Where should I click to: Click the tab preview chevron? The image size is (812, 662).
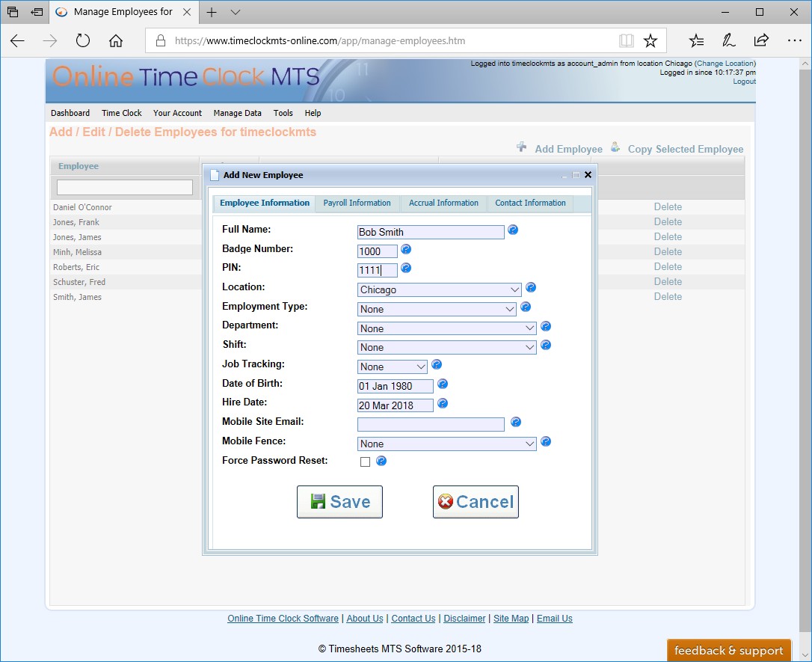click(236, 13)
